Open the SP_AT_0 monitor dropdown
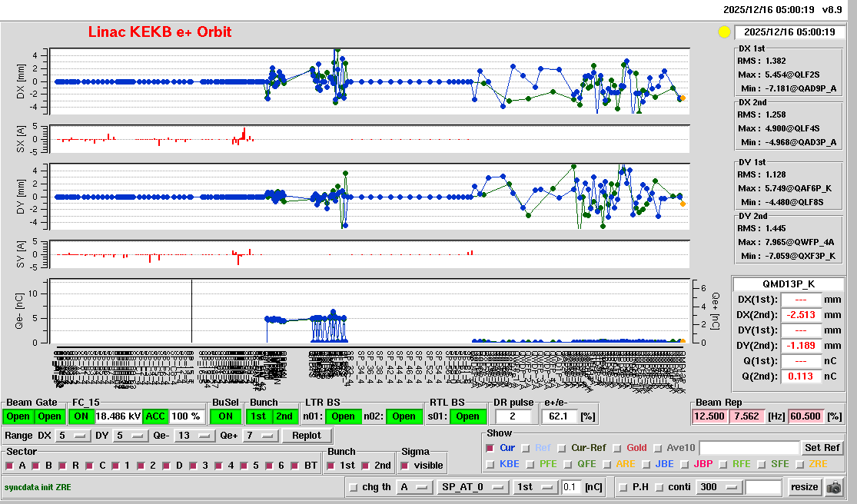Screen dimensions: 857x504 471,487
